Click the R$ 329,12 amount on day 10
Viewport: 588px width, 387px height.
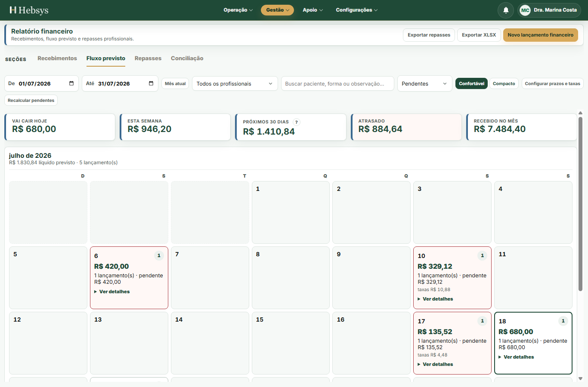[x=435, y=266]
